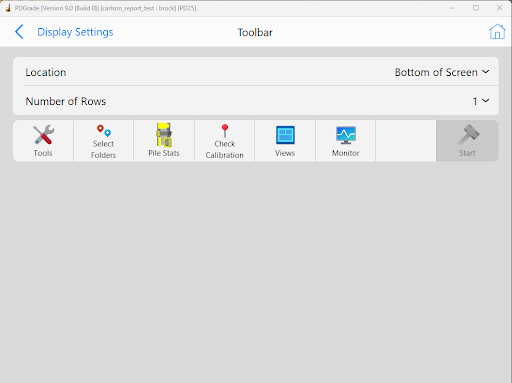Screen dimensions: 512x383
Task: Click the Toolbar page title
Action: point(255,32)
